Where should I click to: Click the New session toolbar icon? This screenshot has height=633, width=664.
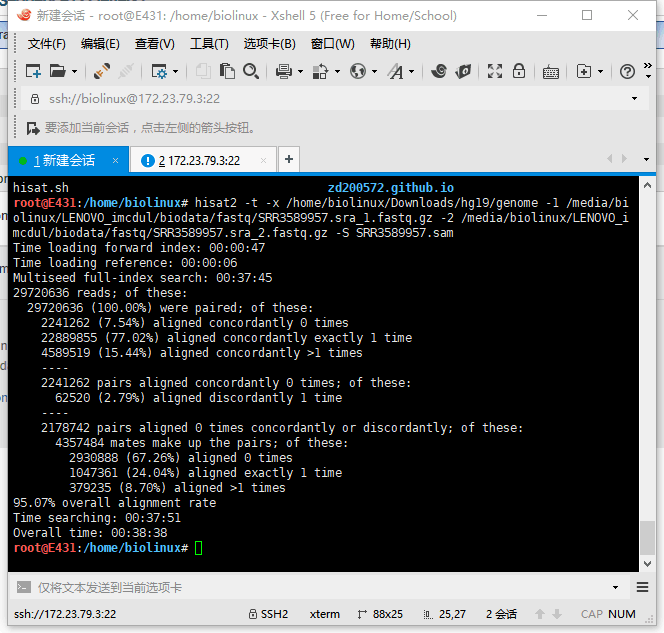pos(33,71)
